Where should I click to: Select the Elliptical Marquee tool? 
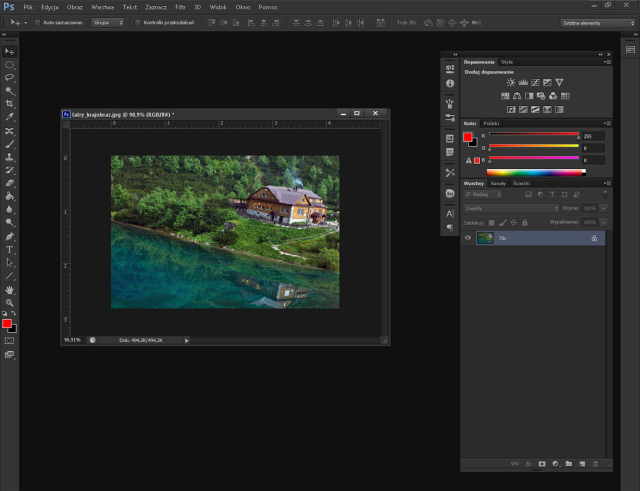pos(9,65)
